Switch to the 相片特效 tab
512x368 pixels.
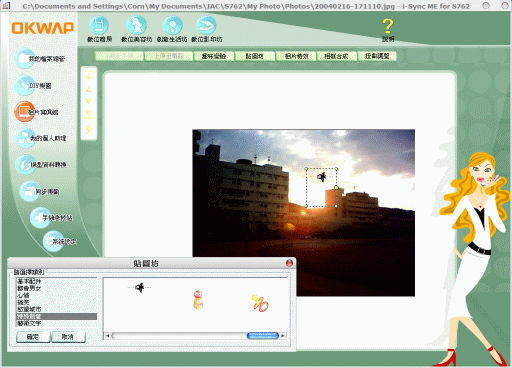click(296, 56)
